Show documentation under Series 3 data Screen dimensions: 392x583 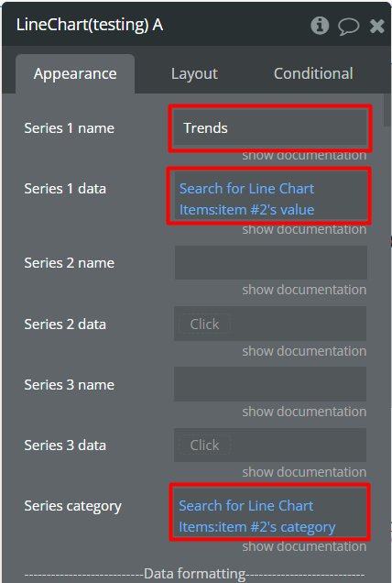coord(304,472)
